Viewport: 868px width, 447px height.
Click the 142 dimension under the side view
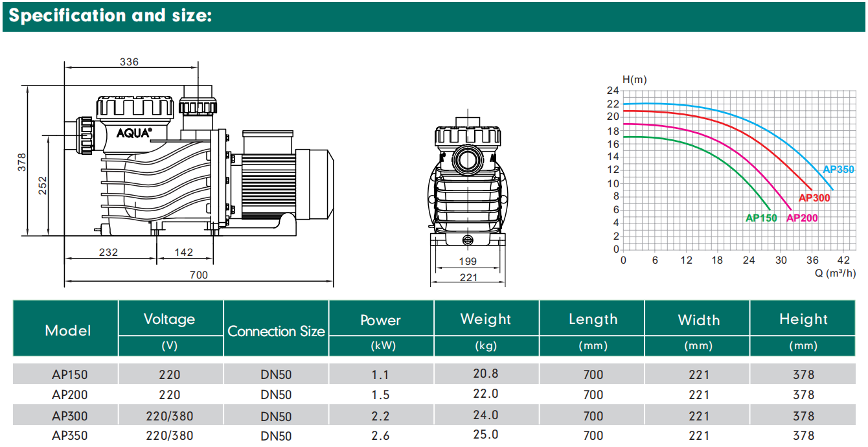[x=184, y=252]
